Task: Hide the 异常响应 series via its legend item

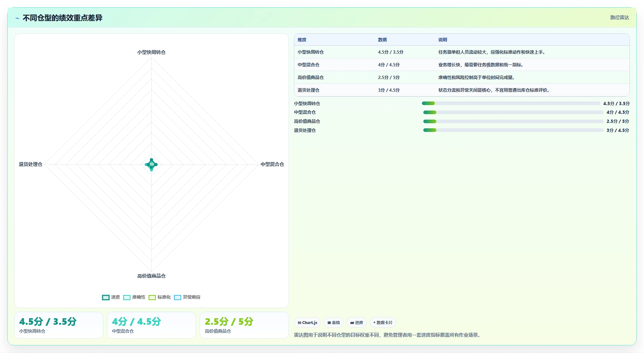Action: pos(187,297)
